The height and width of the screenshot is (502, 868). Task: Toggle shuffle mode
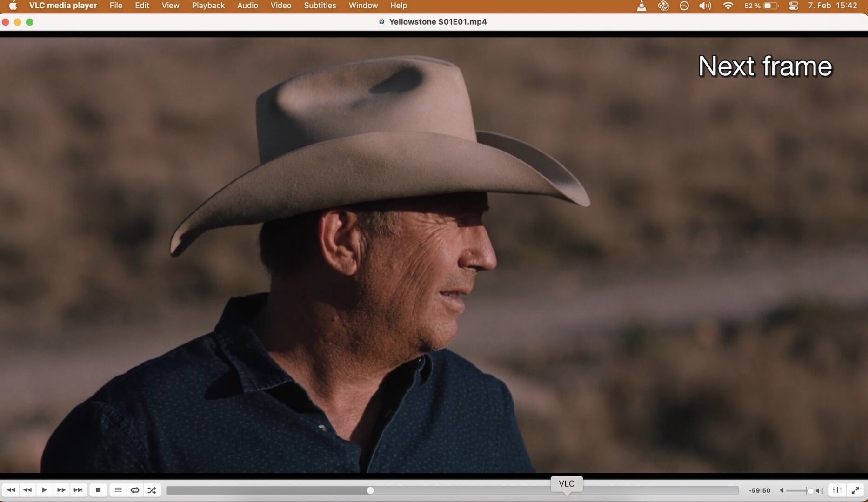pyautogui.click(x=152, y=490)
